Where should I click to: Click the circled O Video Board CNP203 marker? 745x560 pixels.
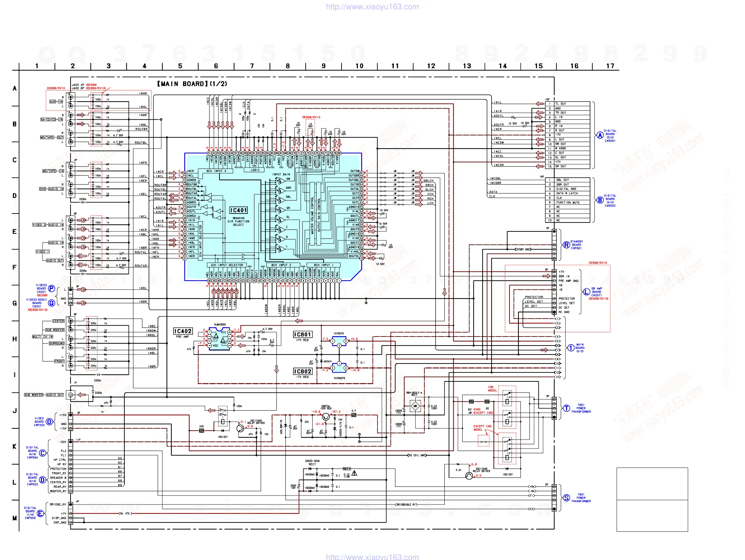coord(50,422)
